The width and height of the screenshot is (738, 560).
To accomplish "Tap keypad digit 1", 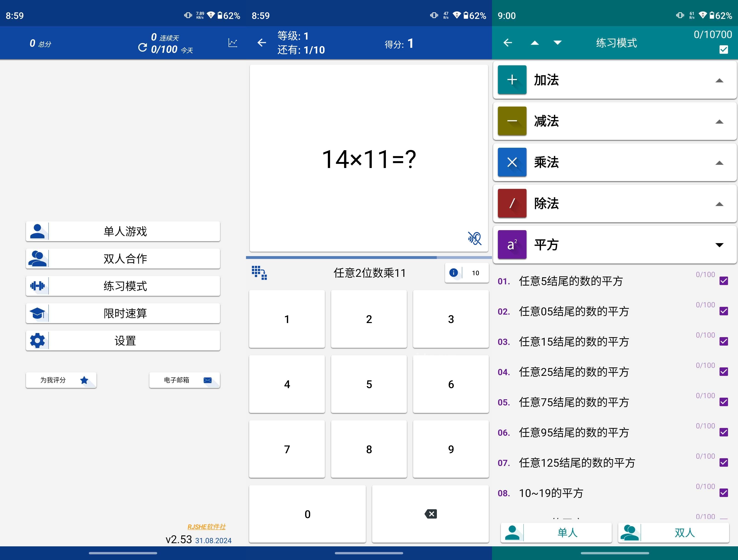I will (x=287, y=319).
